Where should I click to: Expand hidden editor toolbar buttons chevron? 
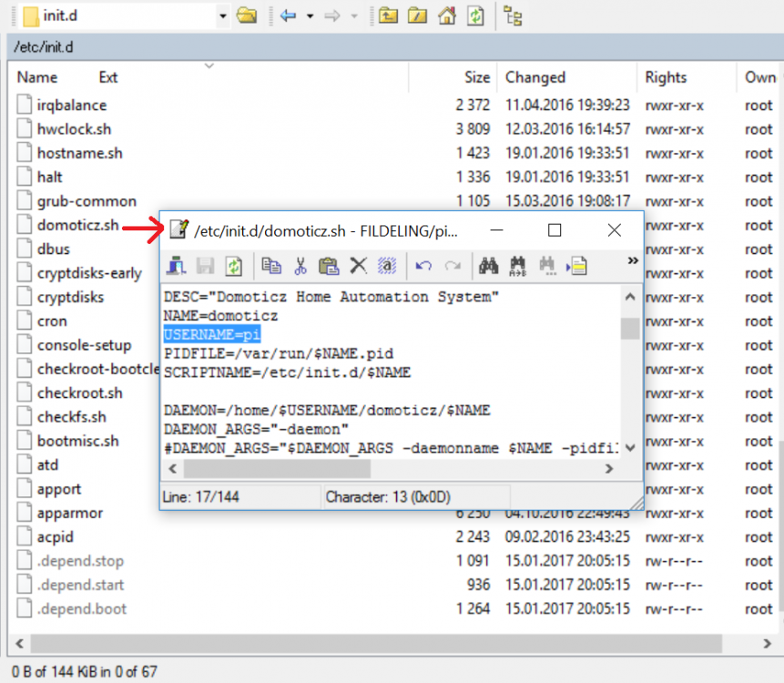[633, 261]
